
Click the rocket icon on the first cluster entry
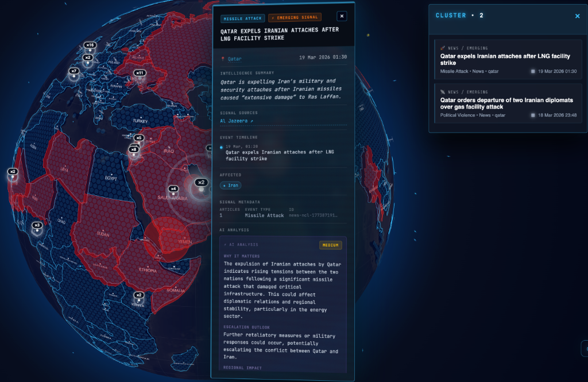pos(442,48)
